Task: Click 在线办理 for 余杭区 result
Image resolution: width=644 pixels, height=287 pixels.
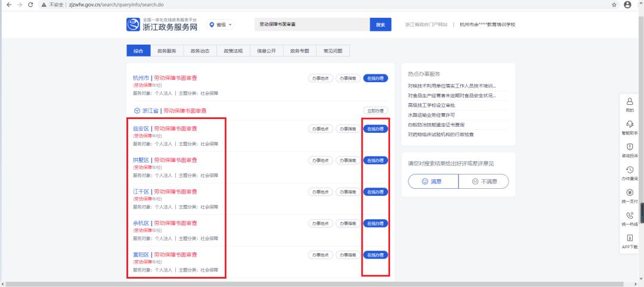Action: point(376,223)
